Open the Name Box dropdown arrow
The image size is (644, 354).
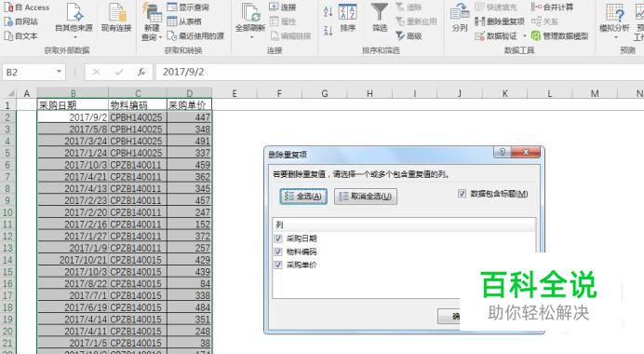click(x=60, y=72)
